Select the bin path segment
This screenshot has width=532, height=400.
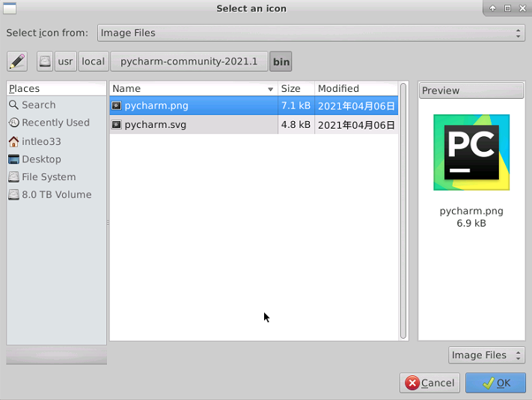[281, 61]
